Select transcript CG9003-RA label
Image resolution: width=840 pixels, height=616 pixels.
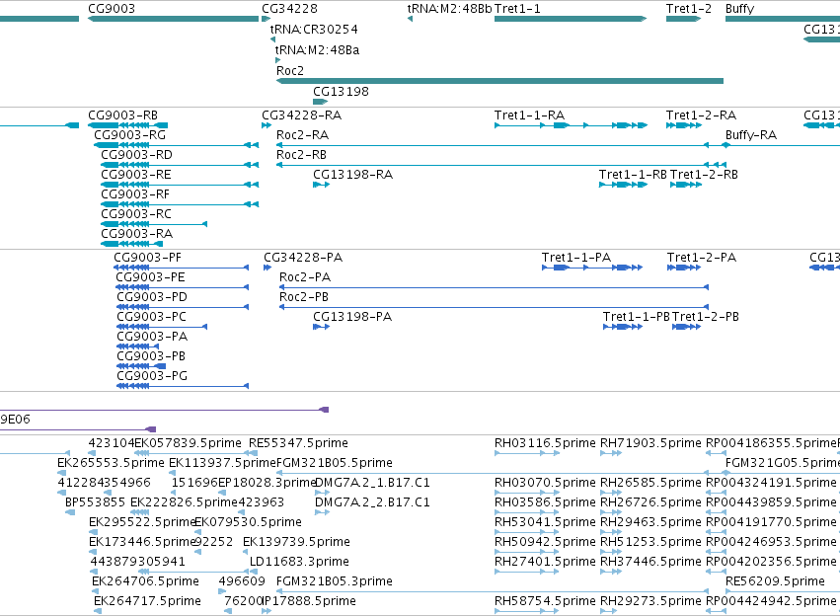(136, 234)
